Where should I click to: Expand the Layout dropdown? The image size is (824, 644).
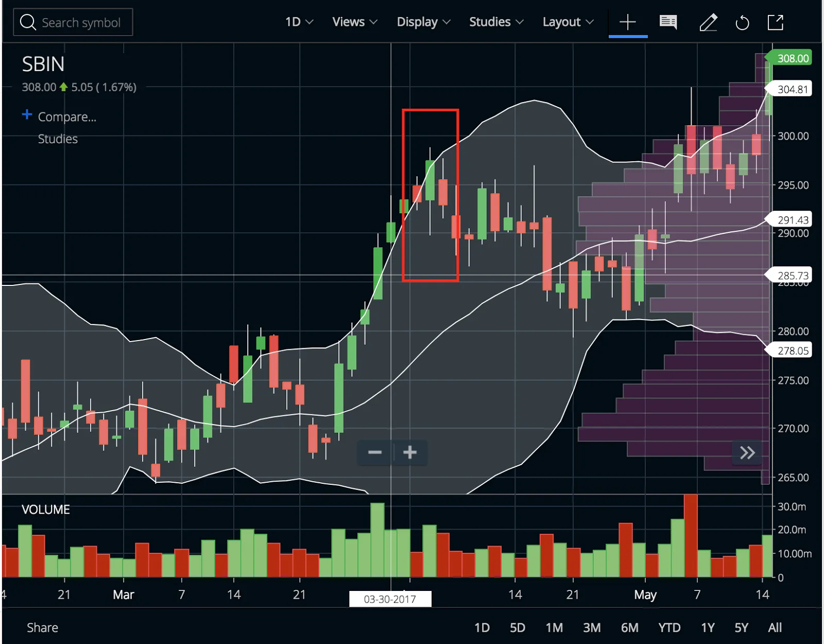[x=566, y=22]
